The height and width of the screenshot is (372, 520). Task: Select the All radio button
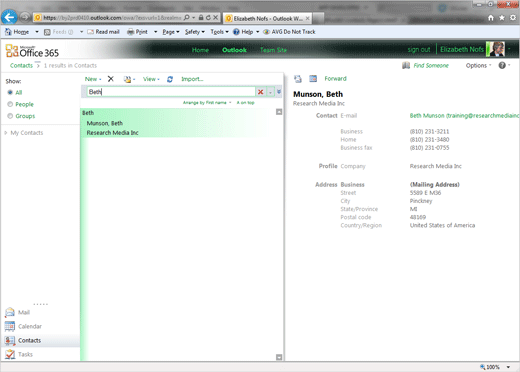pos(10,92)
